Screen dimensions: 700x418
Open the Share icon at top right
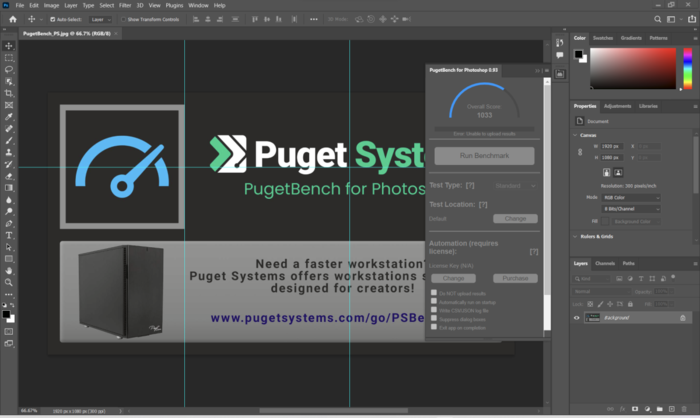coord(692,19)
